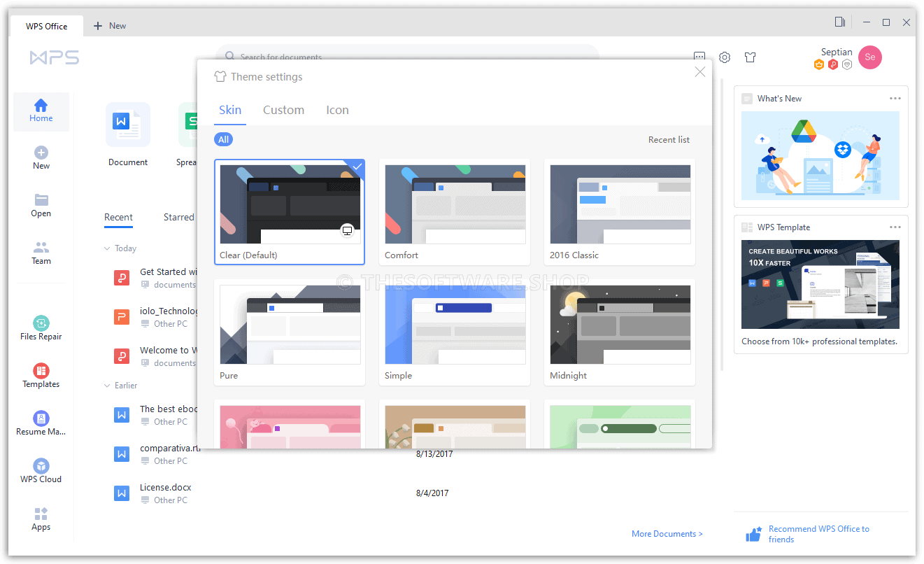Image resolution: width=924 pixels, height=564 pixels.
Task: Click the Spreadsheet creation icon
Action: pos(187,125)
